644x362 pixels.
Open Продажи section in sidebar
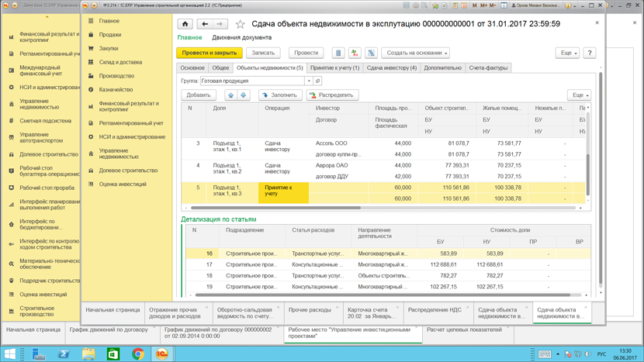pos(109,35)
